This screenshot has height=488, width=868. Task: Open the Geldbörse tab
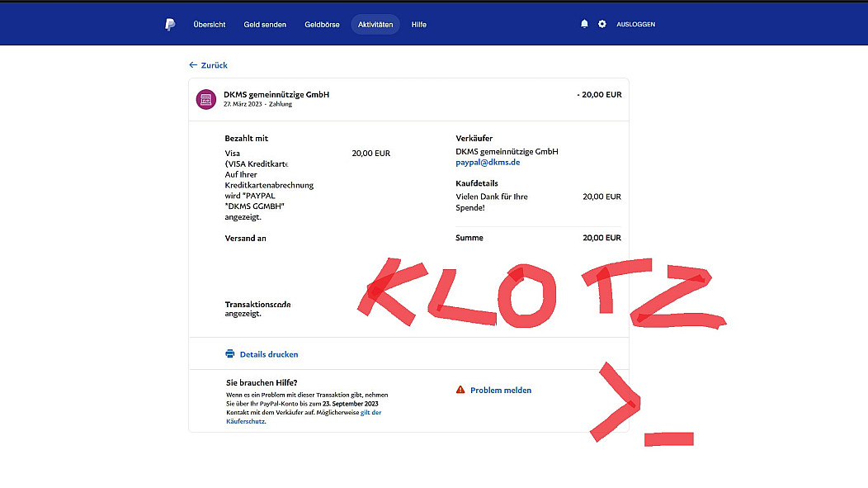click(x=322, y=25)
